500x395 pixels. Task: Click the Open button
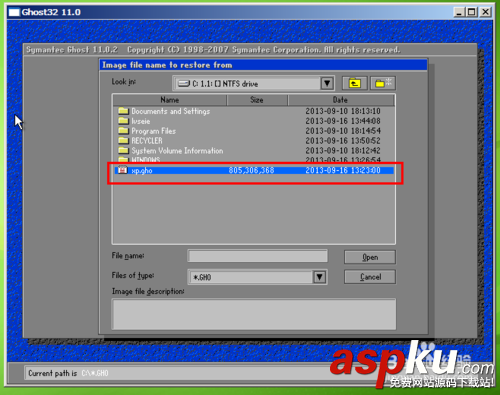370,257
